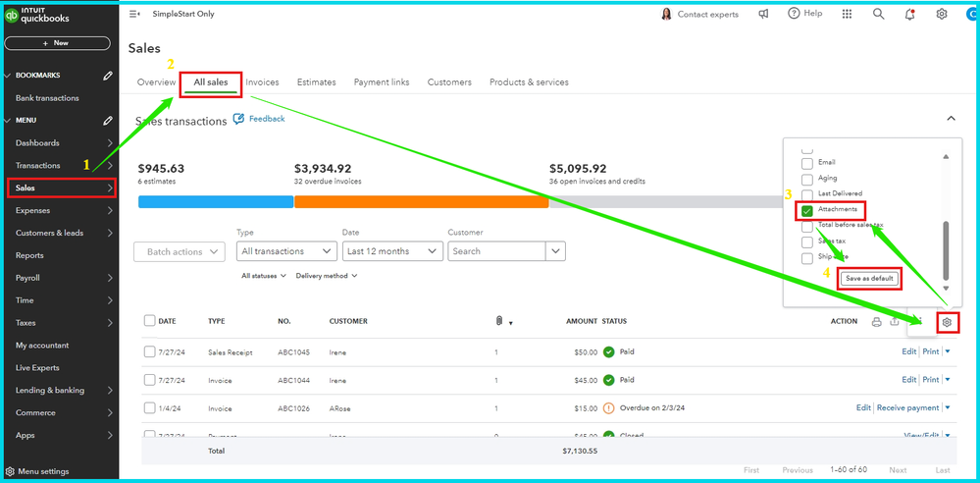The width and height of the screenshot is (980, 483).
Task: Click the Paid status icon for ABC1045
Action: click(608, 352)
